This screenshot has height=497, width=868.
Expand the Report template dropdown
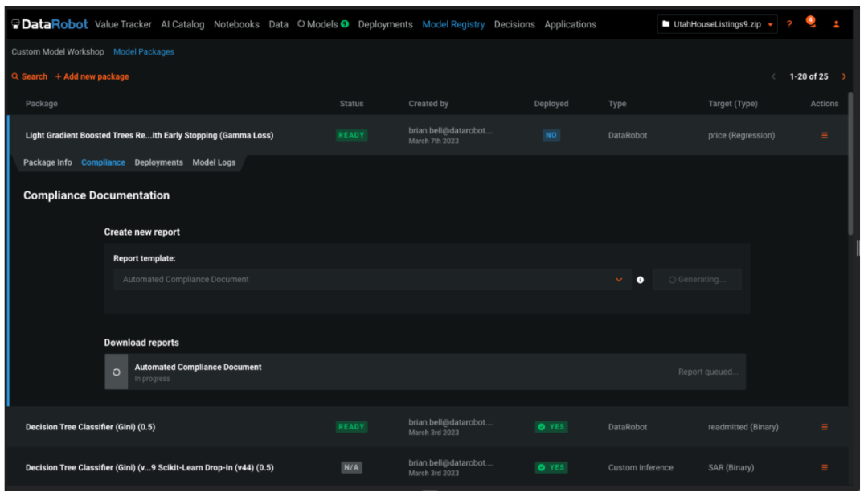(x=618, y=280)
